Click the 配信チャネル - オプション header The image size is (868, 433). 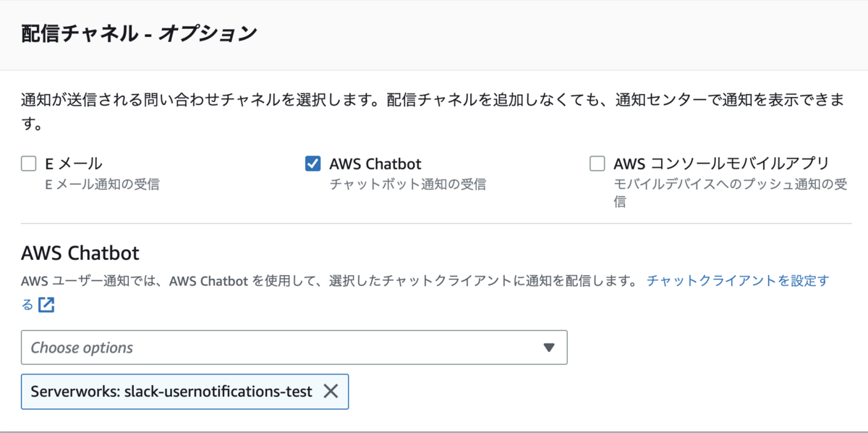(140, 33)
